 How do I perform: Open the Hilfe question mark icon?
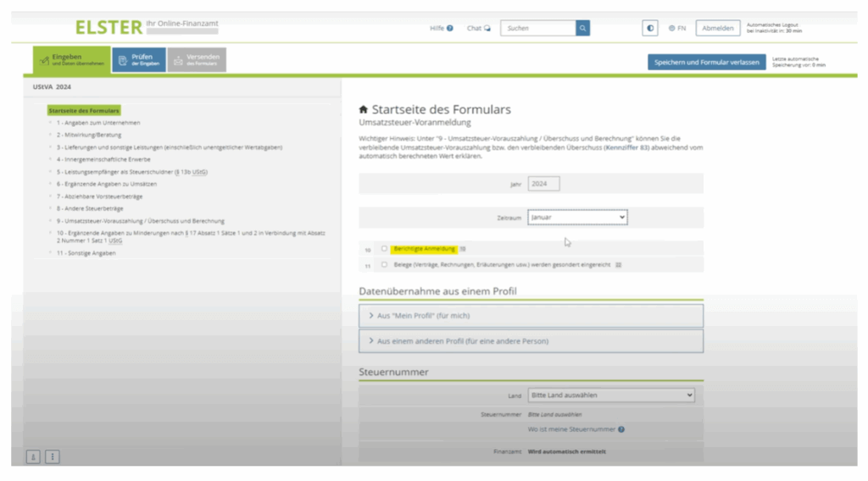(x=450, y=28)
